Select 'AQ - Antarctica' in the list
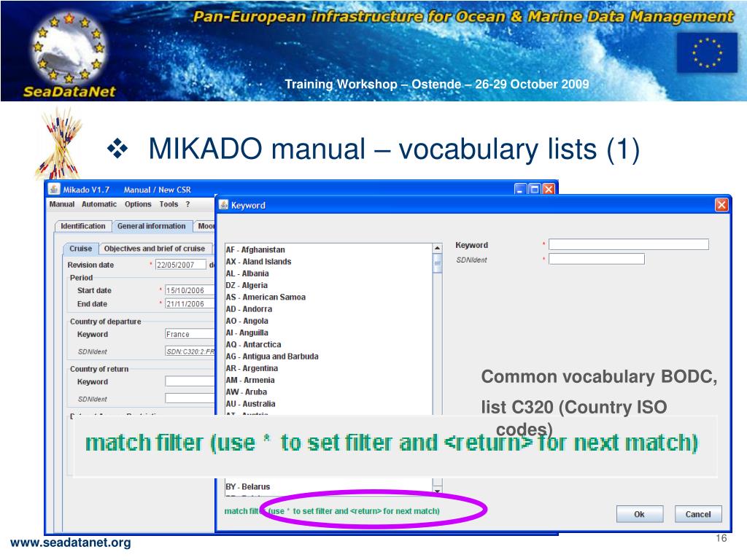 [329, 344]
